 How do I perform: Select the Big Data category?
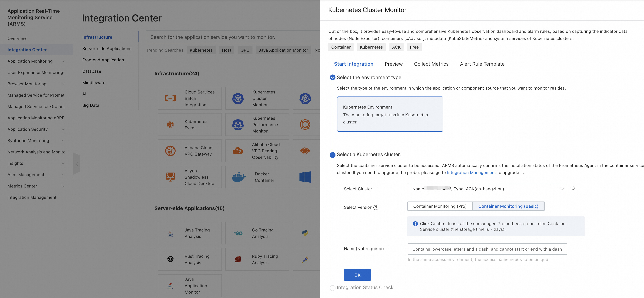click(91, 105)
